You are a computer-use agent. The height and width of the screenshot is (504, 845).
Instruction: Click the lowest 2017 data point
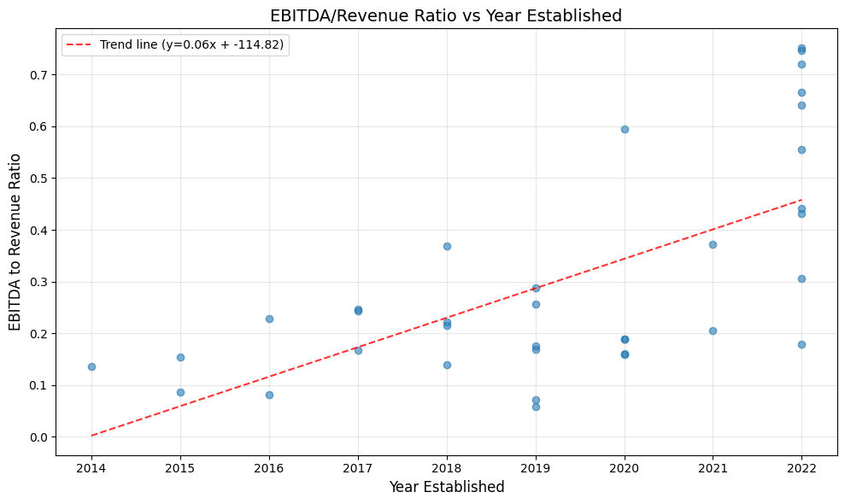(358, 350)
